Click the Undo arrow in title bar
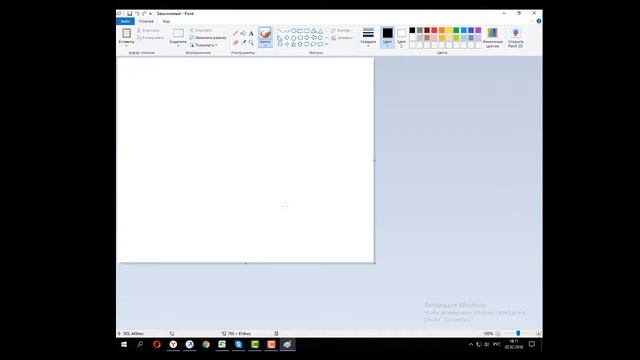 pyautogui.click(x=137, y=13)
